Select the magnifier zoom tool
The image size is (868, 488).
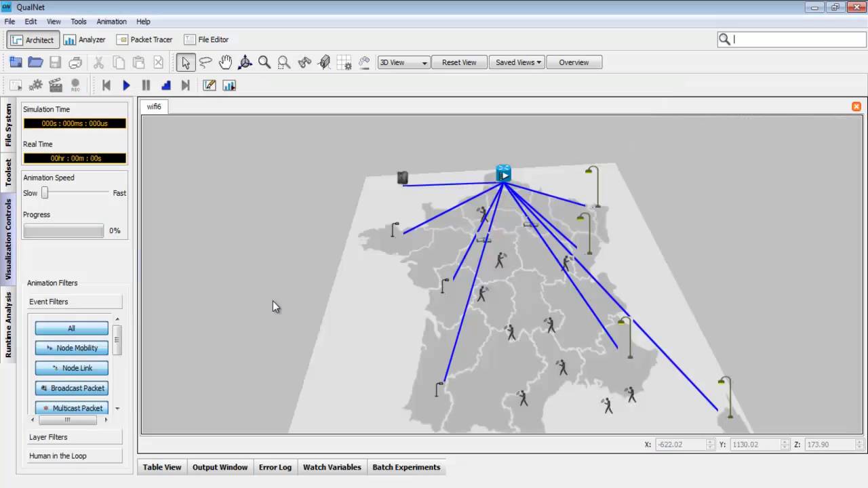pos(264,62)
